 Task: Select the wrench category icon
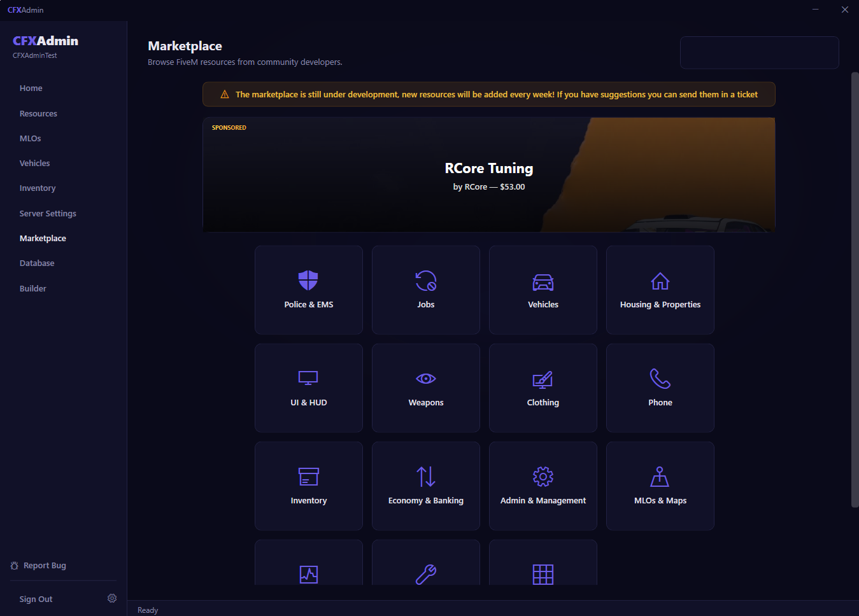click(426, 575)
